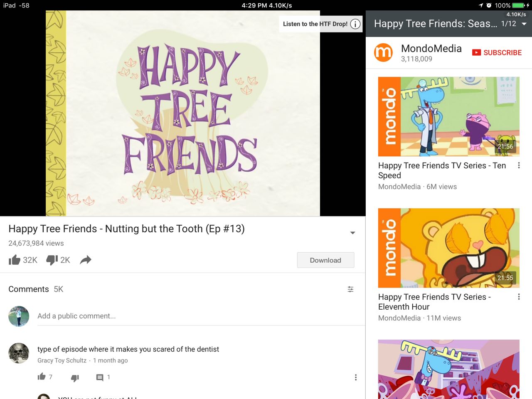The image size is (532, 399).
Task: Play the Ten Speed video thumbnail
Action: 449,116
